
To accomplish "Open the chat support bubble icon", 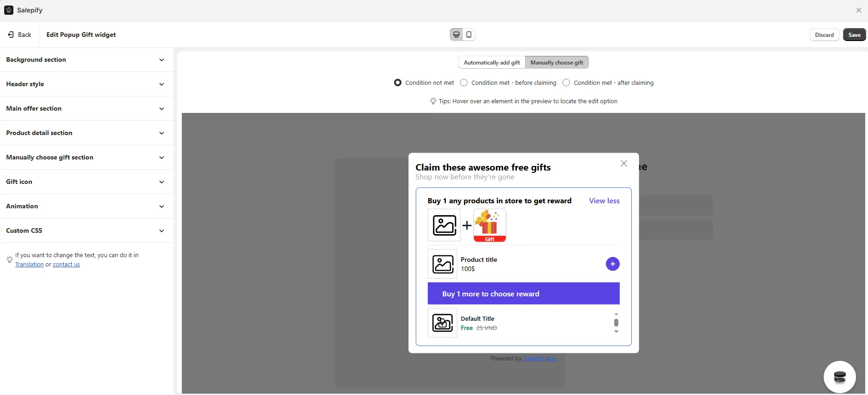I will pos(840,377).
